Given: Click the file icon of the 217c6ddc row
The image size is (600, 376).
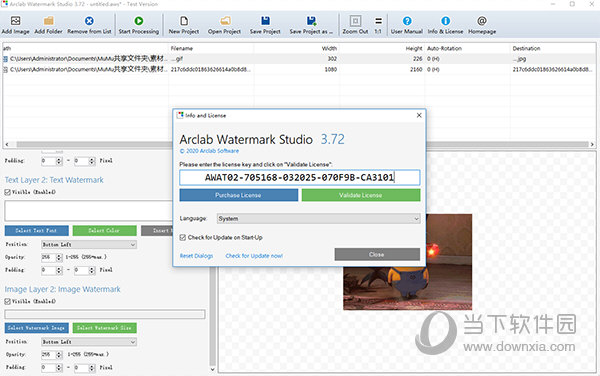Looking at the screenshot, I should tap(5, 70).
